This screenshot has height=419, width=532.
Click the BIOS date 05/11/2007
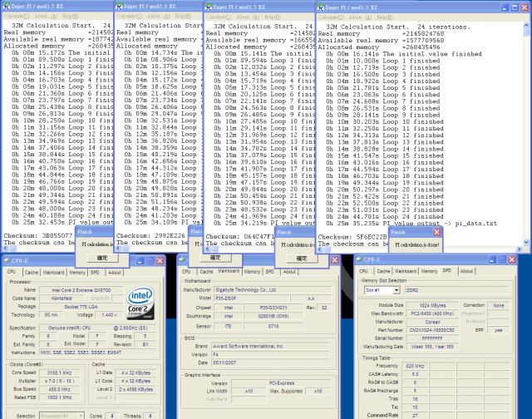(270, 362)
